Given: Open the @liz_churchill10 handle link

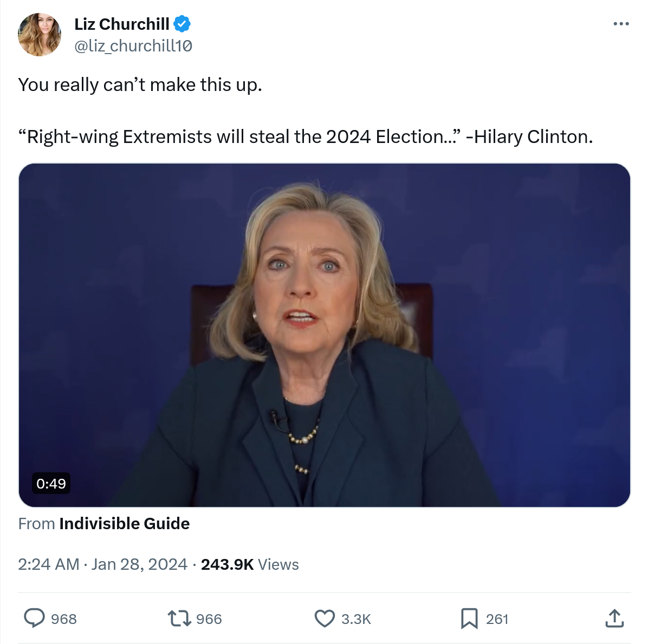Looking at the screenshot, I should coord(133,46).
